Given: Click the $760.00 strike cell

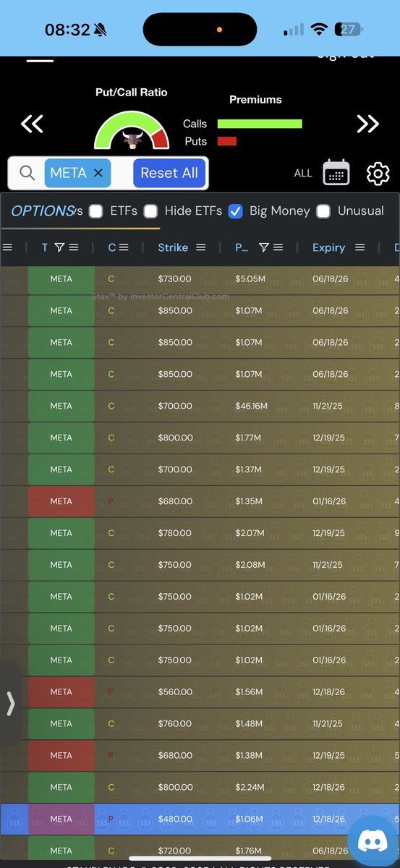Looking at the screenshot, I should coord(175,723).
